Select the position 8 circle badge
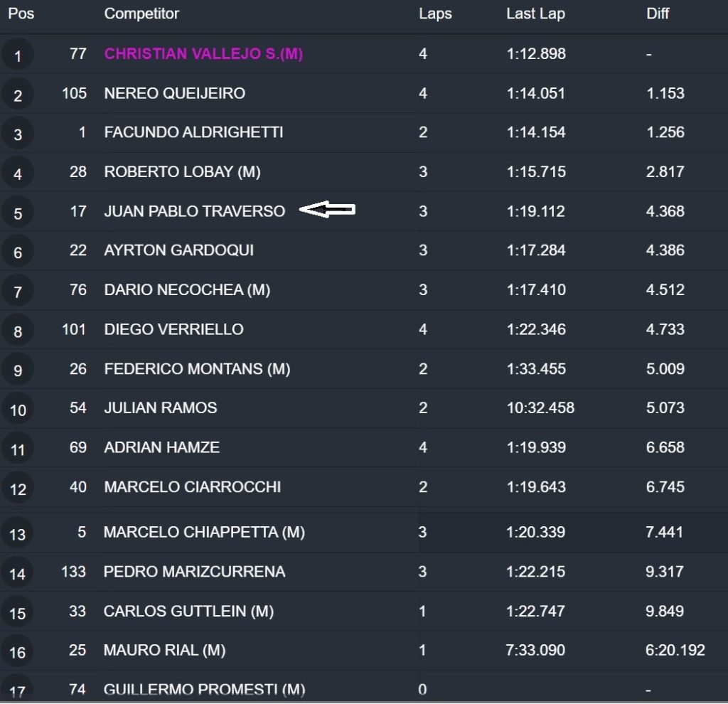Viewport: 728px width, 704px height. click(18, 331)
